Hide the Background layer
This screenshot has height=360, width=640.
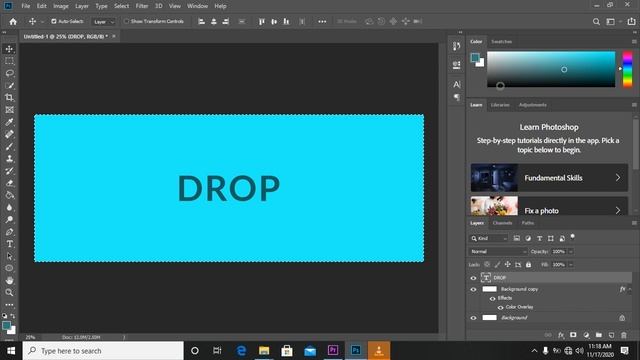[x=473, y=318]
